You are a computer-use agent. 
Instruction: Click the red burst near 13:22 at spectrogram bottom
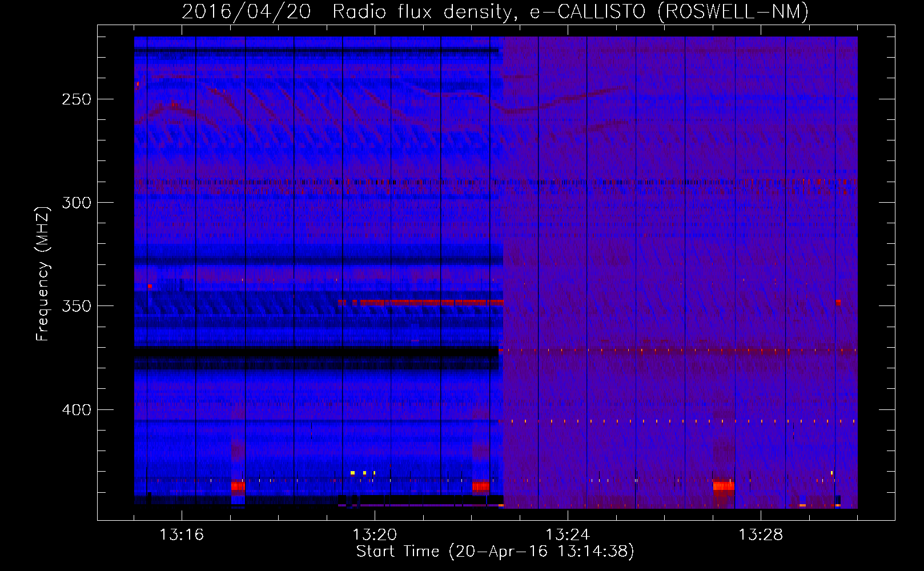click(481, 486)
